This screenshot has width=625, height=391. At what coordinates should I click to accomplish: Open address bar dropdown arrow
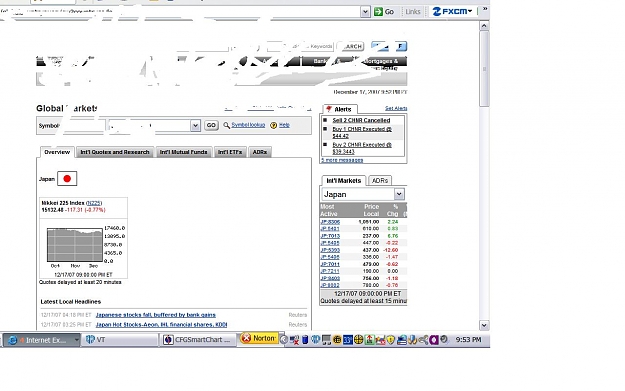(x=365, y=12)
